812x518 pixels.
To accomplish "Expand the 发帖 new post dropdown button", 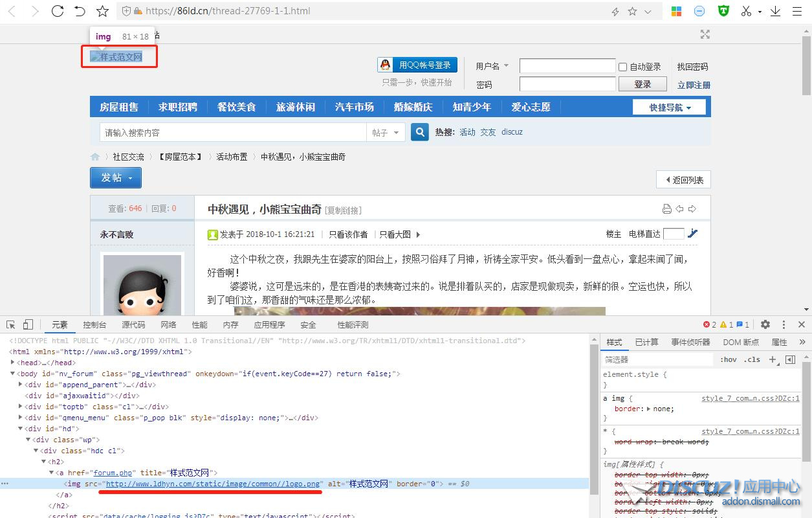I will coord(116,177).
